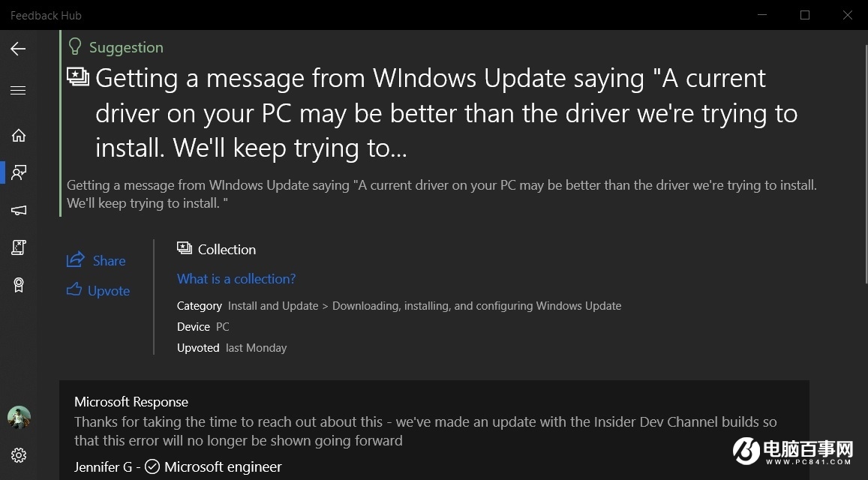This screenshot has width=868, height=480.
Task: Open the 'What is a collection?' link
Action: (x=236, y=278)
